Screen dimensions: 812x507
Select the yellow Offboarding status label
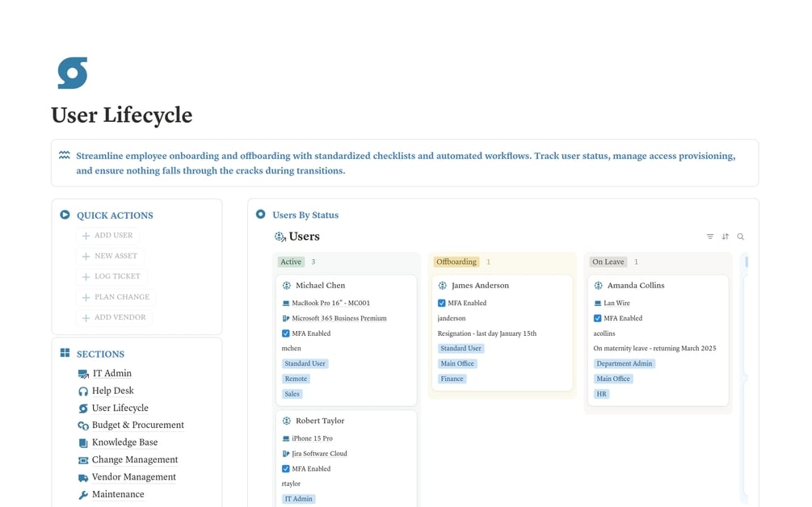(456, 262)
